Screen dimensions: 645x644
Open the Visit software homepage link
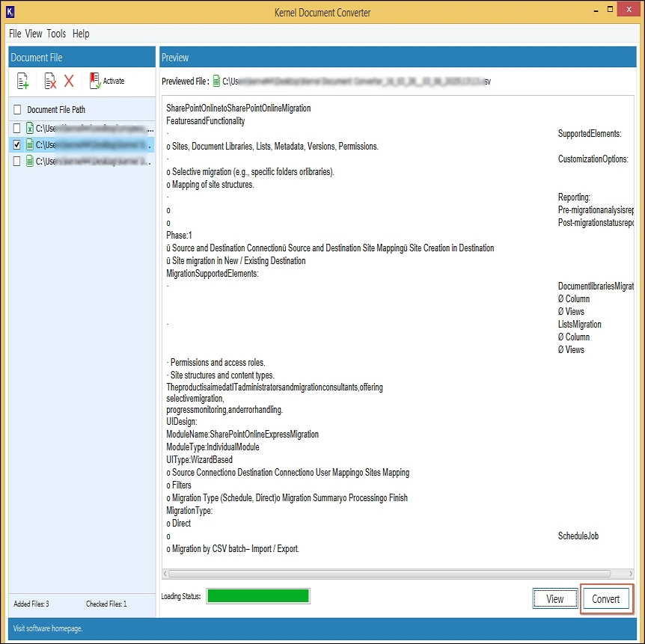(x=48, y=628)
